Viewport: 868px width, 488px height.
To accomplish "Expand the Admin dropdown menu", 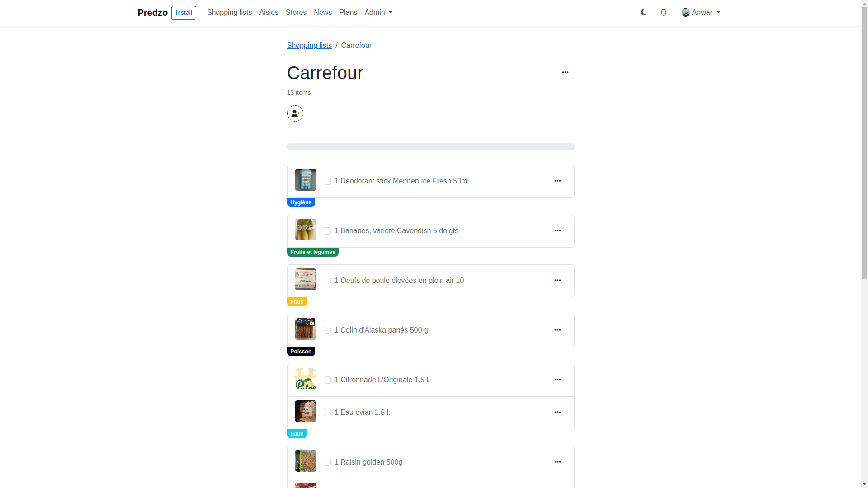I will pos(378,12).
